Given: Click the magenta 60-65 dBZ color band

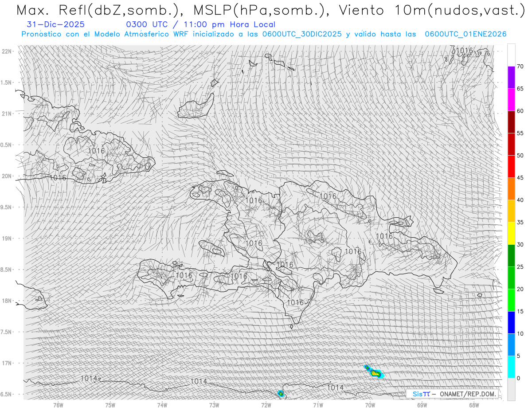Looking at the screenshot, I should [x=511, y=100].
